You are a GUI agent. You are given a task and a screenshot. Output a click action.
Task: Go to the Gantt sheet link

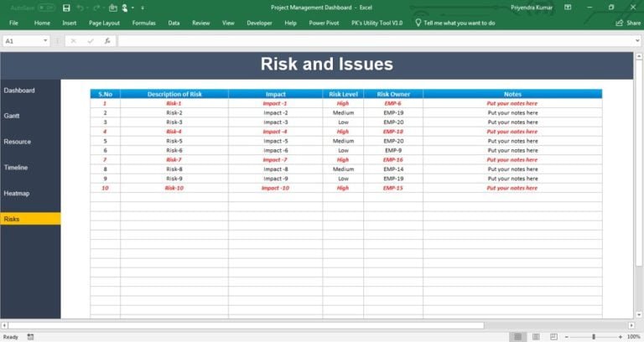(x=12, y=116)
